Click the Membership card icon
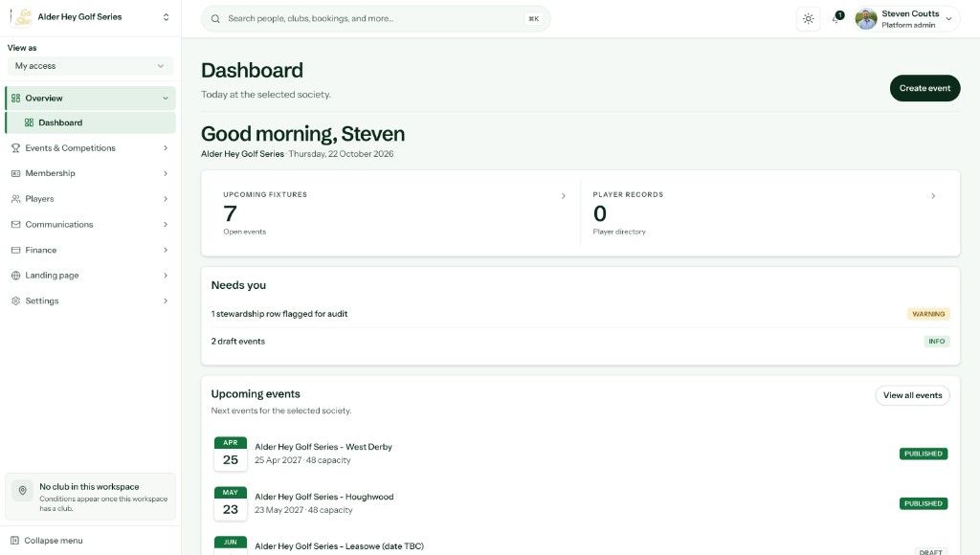The height and width of the screenshot is (555, 980). tap(15, 173)
